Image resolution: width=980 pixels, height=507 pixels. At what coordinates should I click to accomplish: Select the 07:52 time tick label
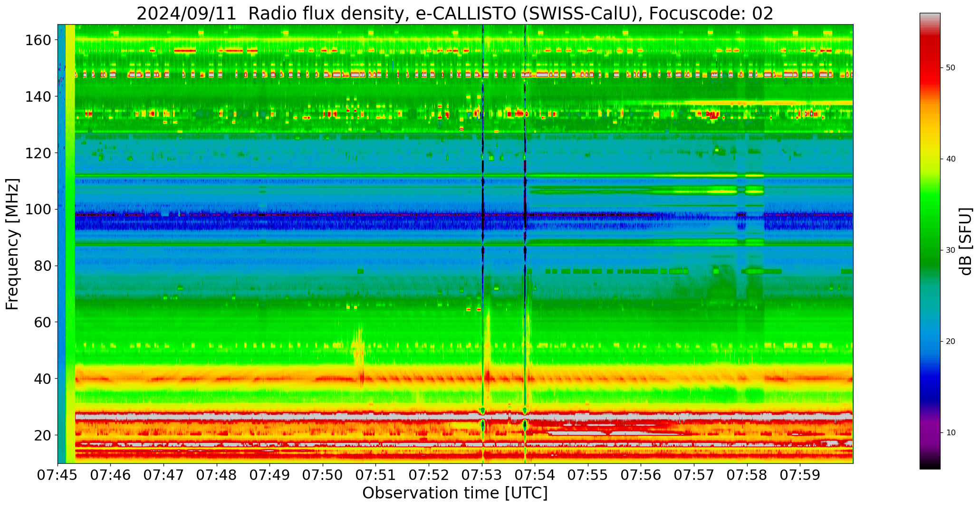pos(429,475)
